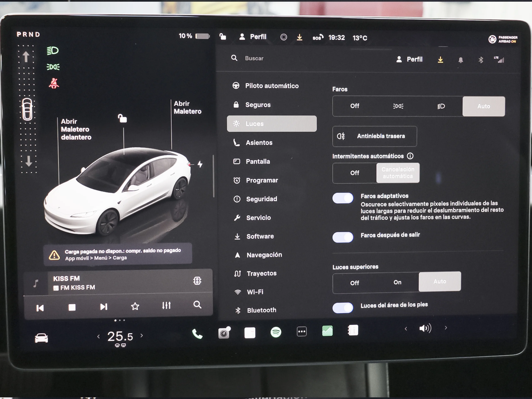This screenshot has width=532, height=399.
Task: Switch to the Asientos settings section
Action: pyautogui.click(x=259, y=142)
